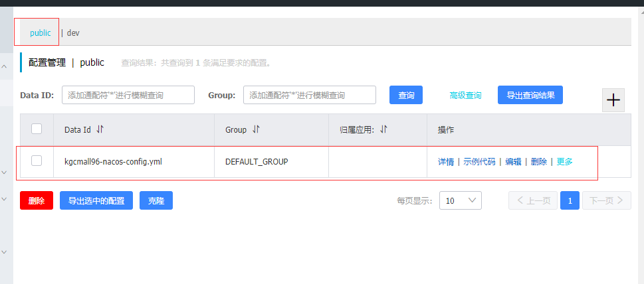Click 导出选中的配置 button
Image resolution: width=644 pixels, height=284 pixels.
pyautogui.click(x=96, y=200)
